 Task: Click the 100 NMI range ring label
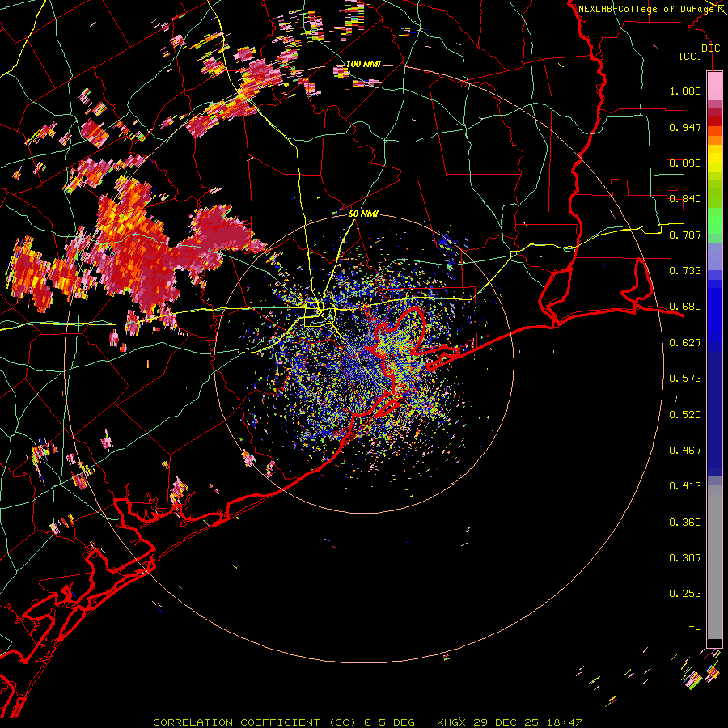click(x=363, y=64)
